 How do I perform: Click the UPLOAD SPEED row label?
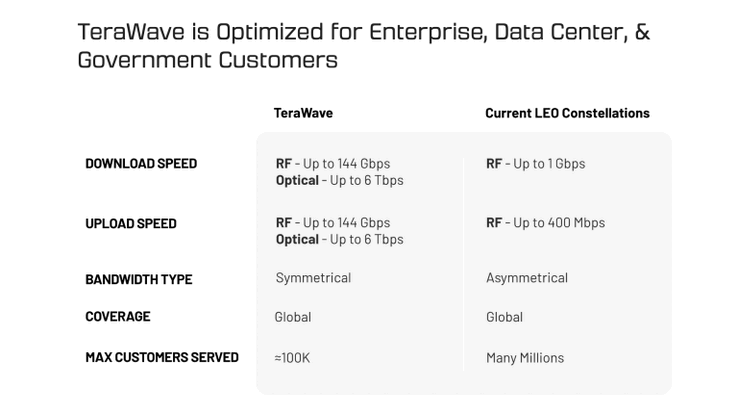click(131, 223)
